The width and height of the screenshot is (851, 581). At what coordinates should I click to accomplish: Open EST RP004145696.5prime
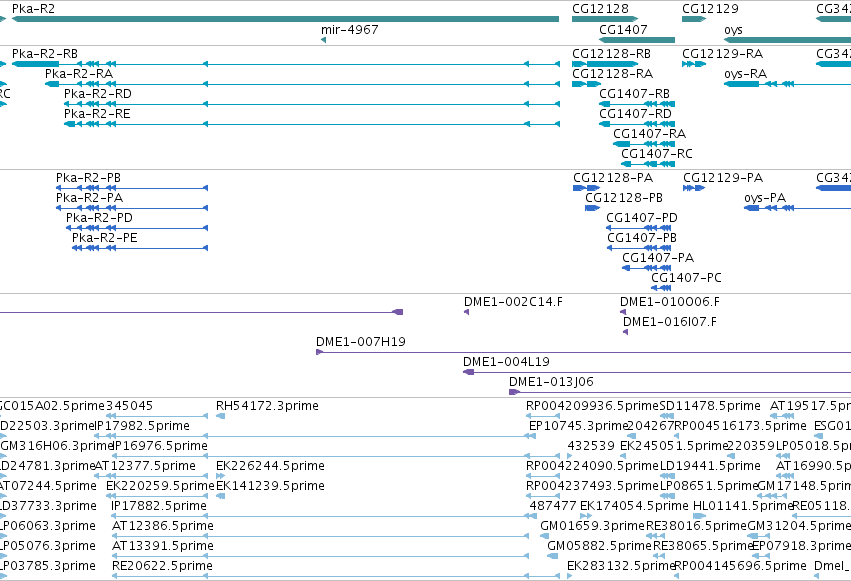point(740,567)
